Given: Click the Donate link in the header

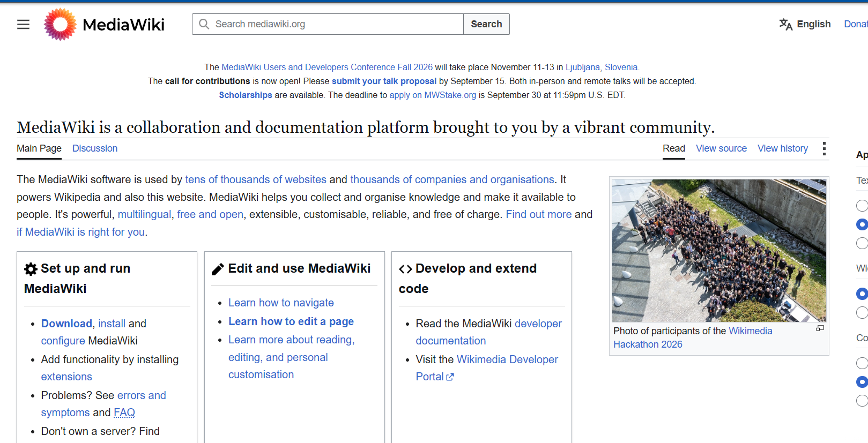Looking at the screenshot, I should point(856,24).
